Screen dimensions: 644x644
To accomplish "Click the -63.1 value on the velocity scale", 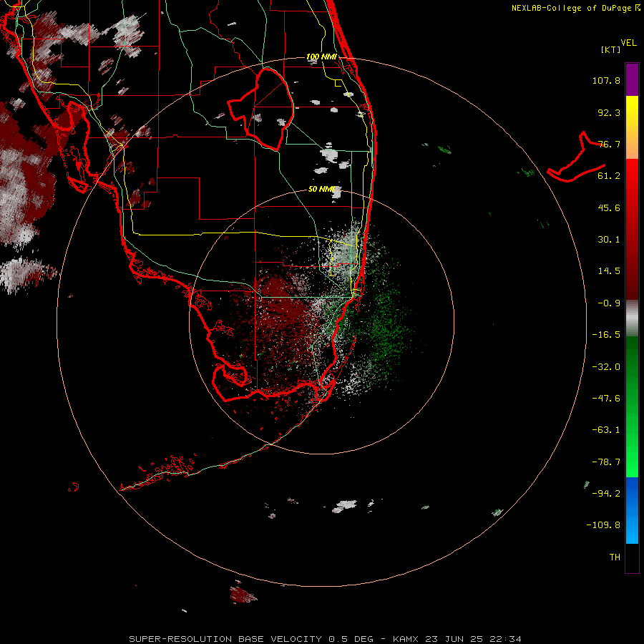I will [x=606, y=430].
